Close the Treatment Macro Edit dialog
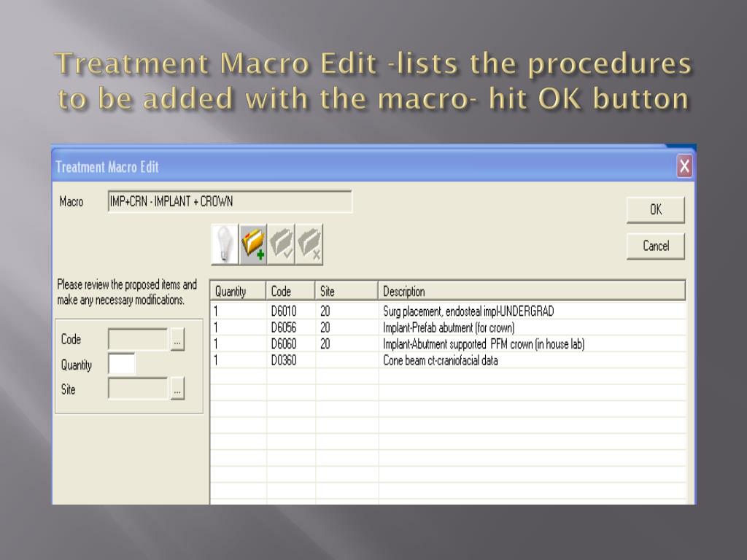747x560 pixels. pos(684,166)
